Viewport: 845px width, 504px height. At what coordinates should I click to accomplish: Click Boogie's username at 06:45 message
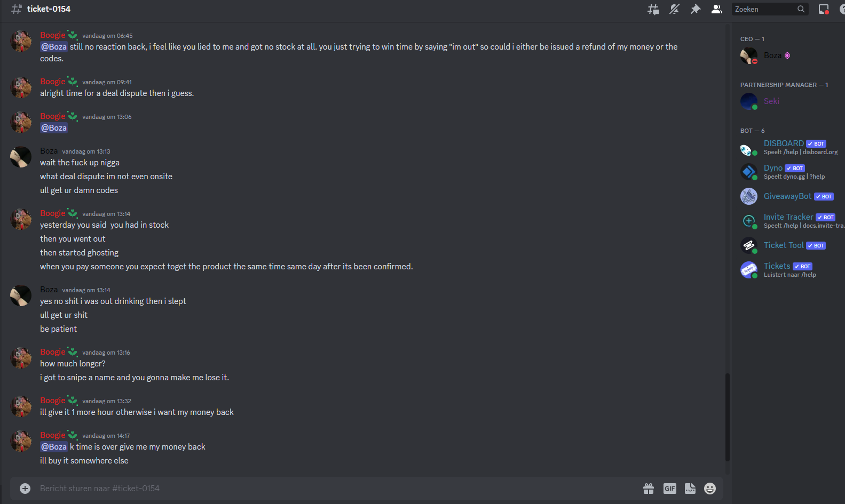(x=52, y=35)
